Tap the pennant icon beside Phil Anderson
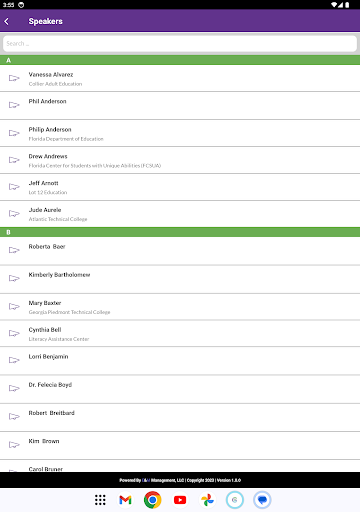 coord(14,105)
